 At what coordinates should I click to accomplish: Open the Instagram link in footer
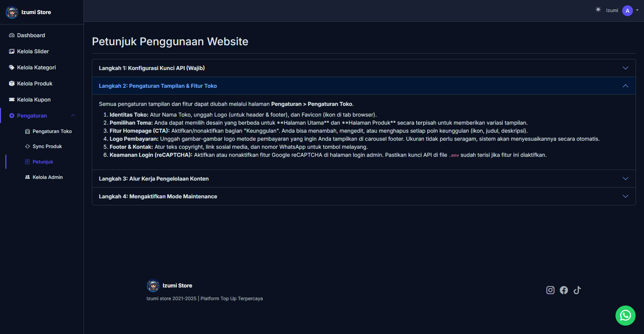[x=550, y=290]
